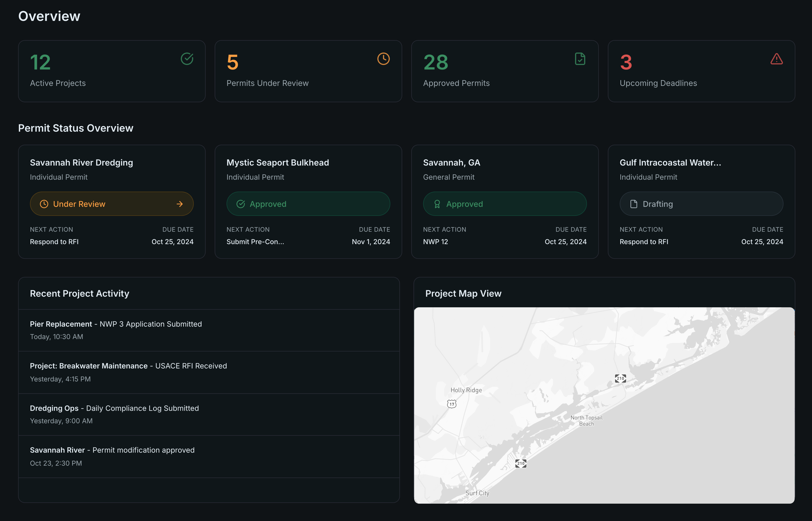Screen dimensions: 812x521
Task: Click the Under Review status badge
Action: pyautogui.click(x=112, y=204)
